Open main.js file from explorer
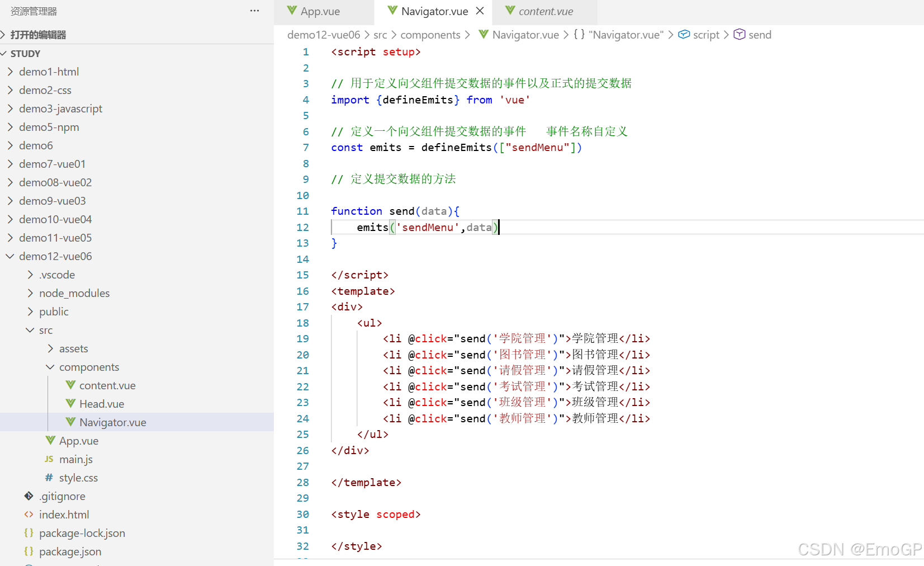The image size is (924, 566). pyautogui.click(x=137, y=459)
